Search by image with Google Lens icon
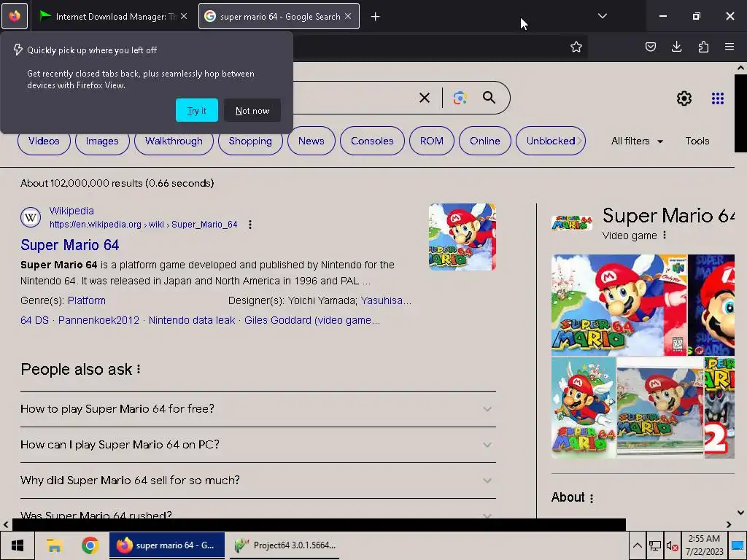747x560 pixels. 460,98
